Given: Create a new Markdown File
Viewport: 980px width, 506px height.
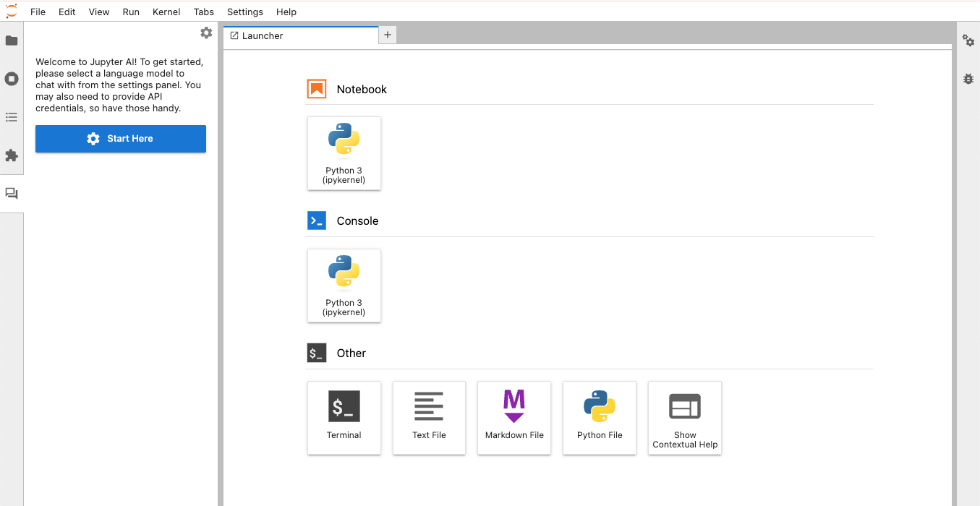Looking at the screenshot, I should pyautogui.click(x=514, y=418).
